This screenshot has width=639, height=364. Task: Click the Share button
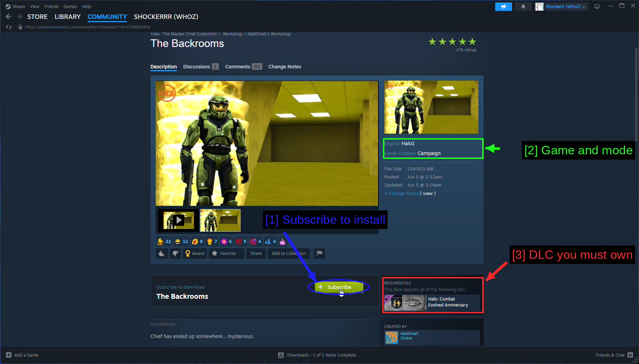pos(256,254)
